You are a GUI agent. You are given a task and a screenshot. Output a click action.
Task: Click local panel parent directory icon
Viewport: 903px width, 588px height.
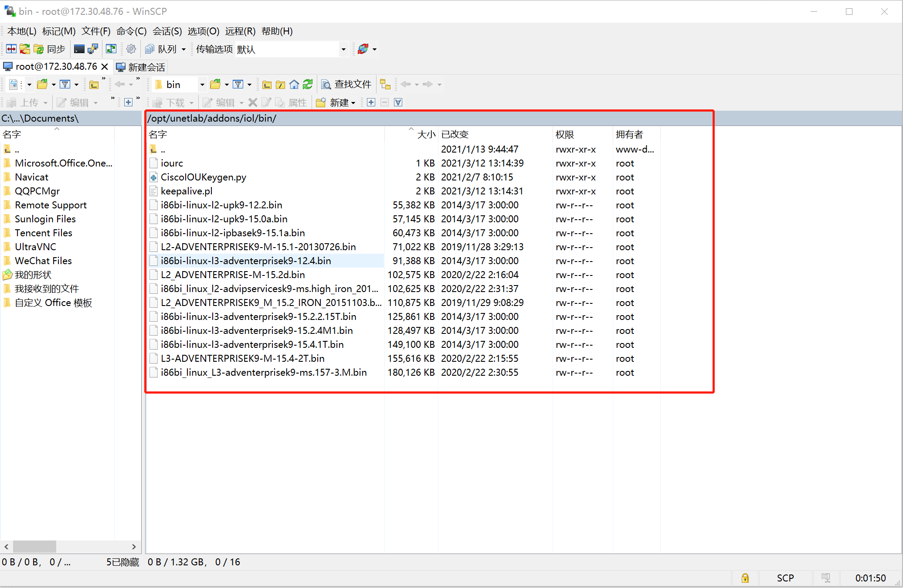tap(94, 84)
